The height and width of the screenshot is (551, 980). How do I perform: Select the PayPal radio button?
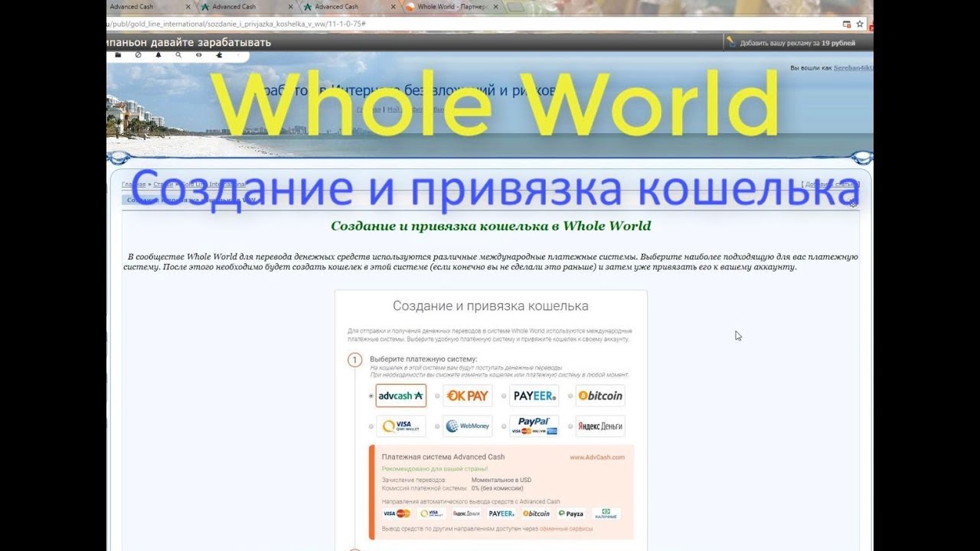point(504,426)
